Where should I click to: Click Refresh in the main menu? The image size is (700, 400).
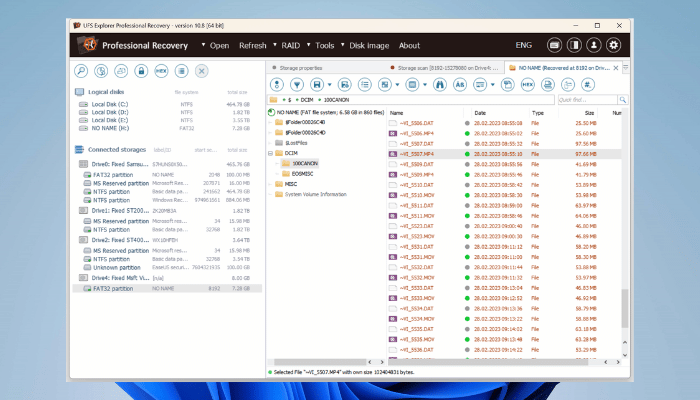pos(252,46)
